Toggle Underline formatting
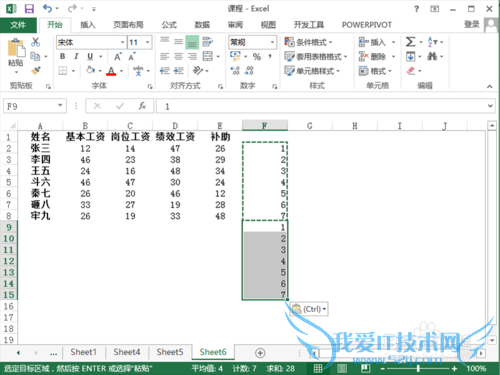 pyautogui.click(x=90, y=56)
